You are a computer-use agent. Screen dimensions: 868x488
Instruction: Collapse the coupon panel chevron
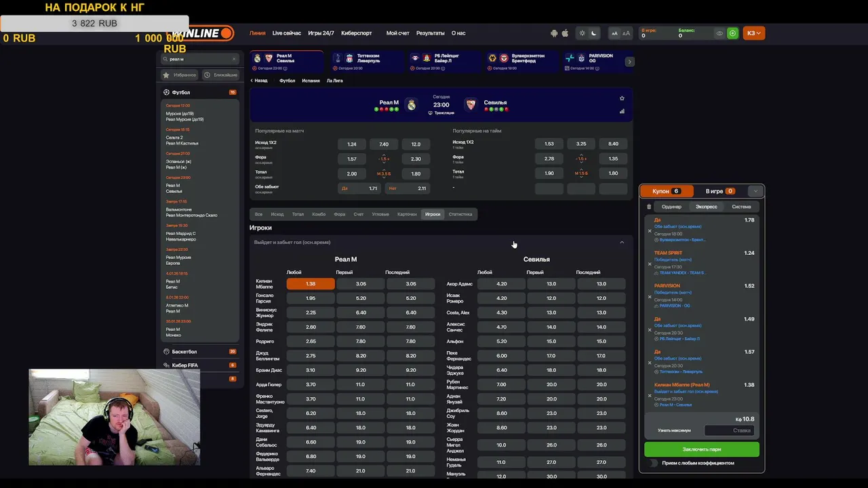coord(755,191)
